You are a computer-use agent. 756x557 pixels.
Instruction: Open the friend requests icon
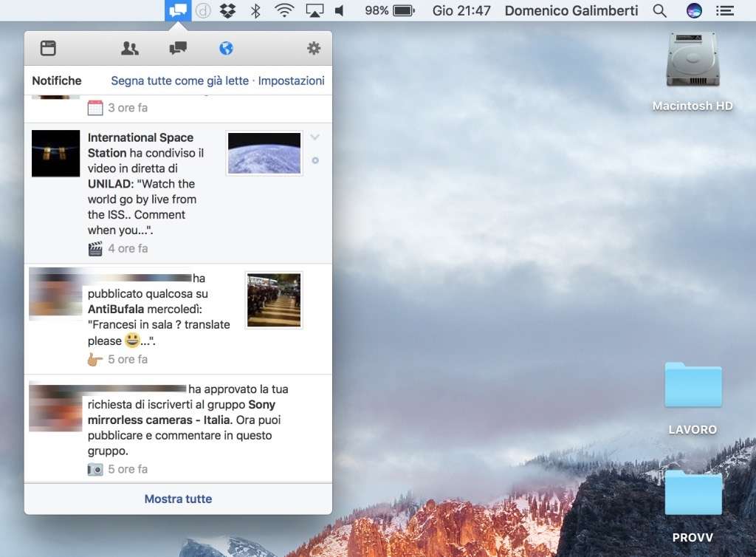130,49
